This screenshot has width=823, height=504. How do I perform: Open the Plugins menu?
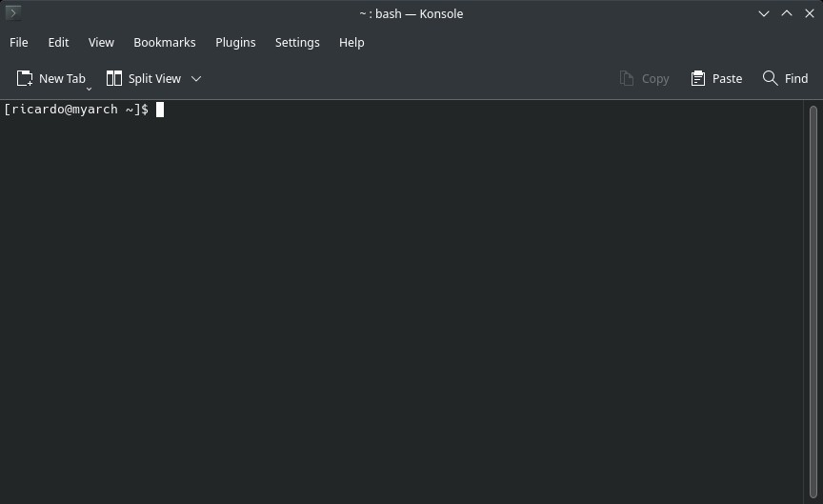click(x=235, y=43)
